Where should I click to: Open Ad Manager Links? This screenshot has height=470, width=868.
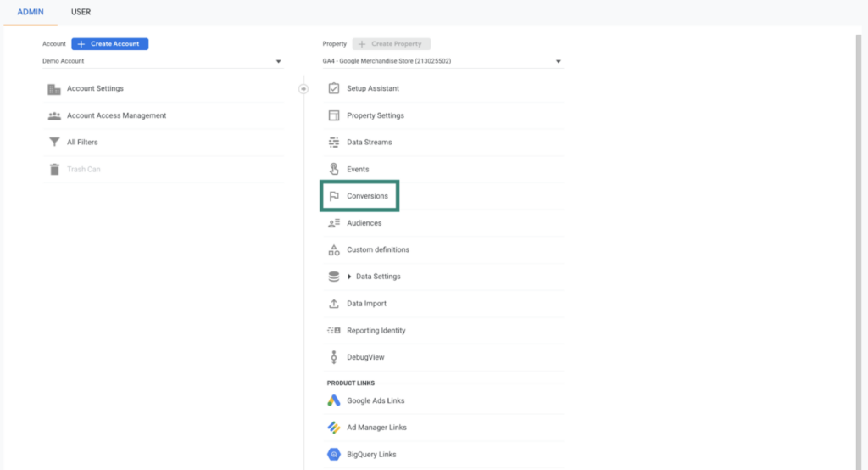377,428
